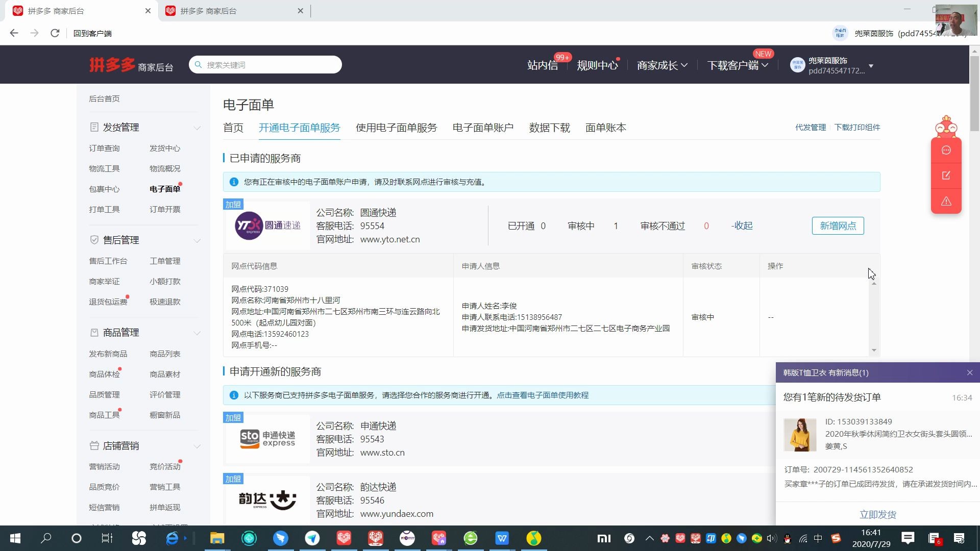This screenshot has height=551, width=980.
Task: Switch to 使用电子面单服务 tab
Action: point(397,127)
